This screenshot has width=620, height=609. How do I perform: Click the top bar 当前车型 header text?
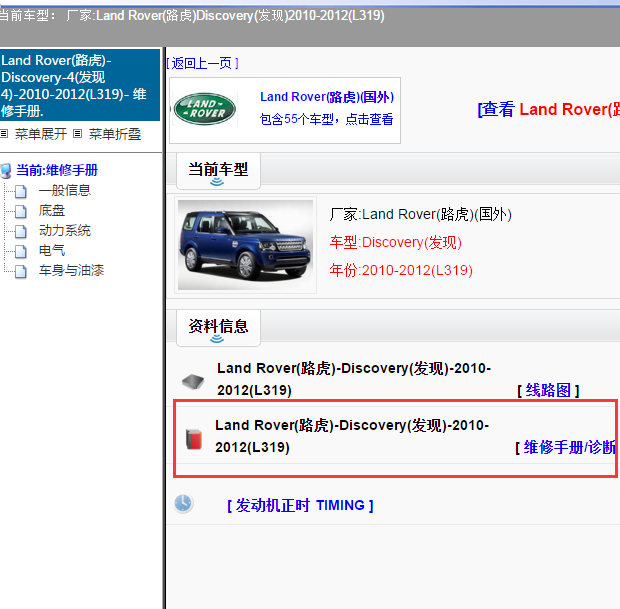(x=192, y=16)
